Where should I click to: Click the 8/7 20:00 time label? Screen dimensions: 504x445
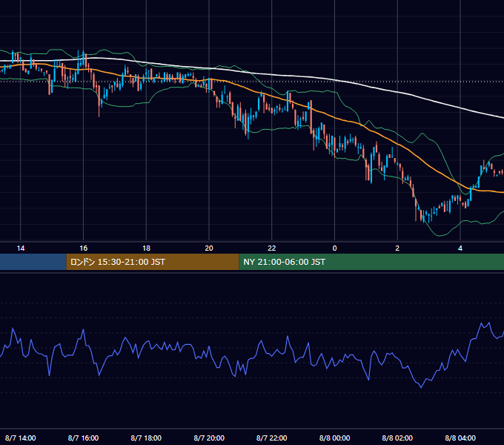(x=209, y=438)
